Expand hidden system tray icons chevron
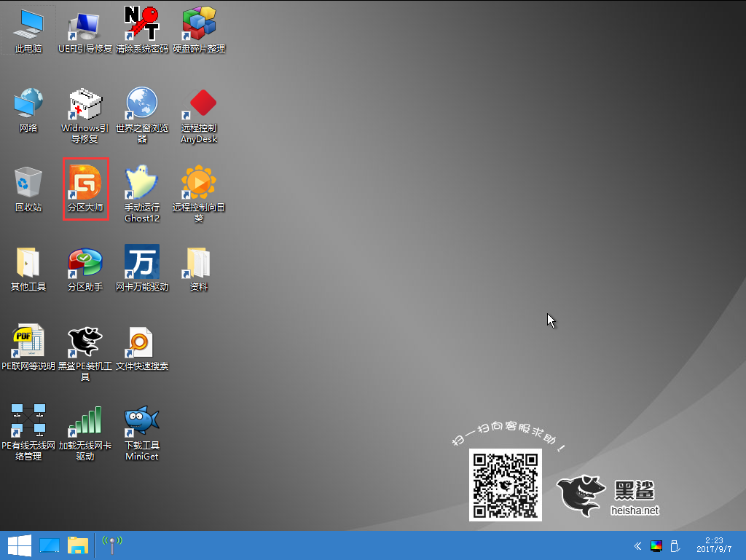The height and width of the screenshot is (560, 746). pos(637,545)
